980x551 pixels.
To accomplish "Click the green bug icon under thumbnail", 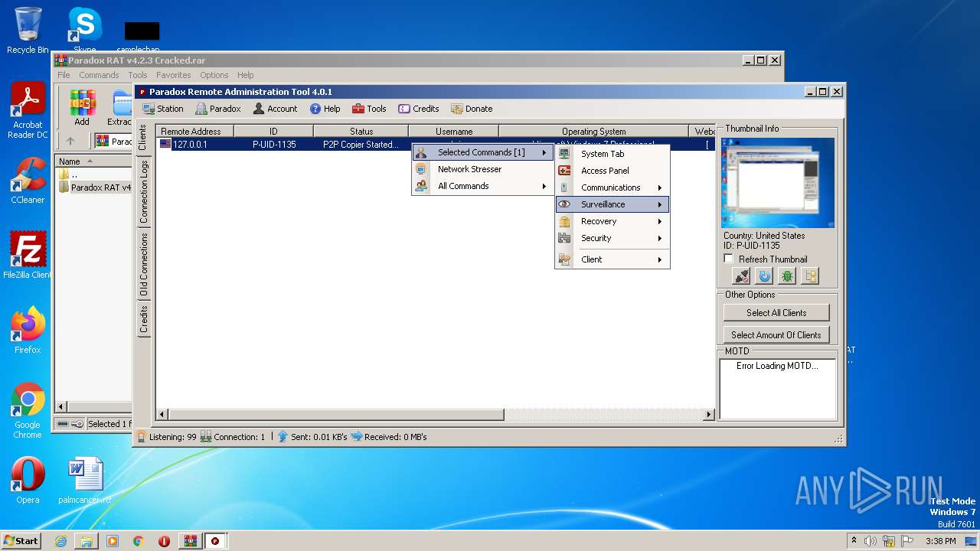I will [x=787, y=276].
